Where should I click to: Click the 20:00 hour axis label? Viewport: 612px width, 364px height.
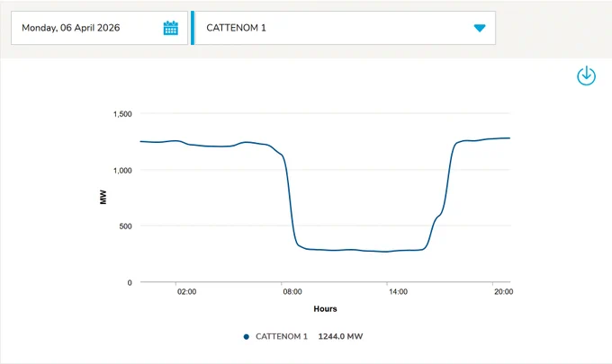coord(503,291)
